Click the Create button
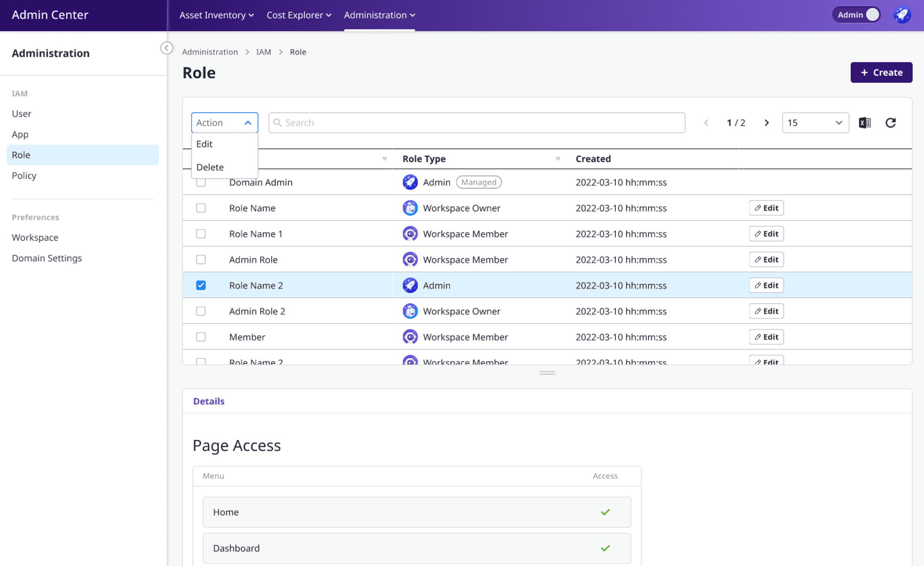 click(881, 72)
